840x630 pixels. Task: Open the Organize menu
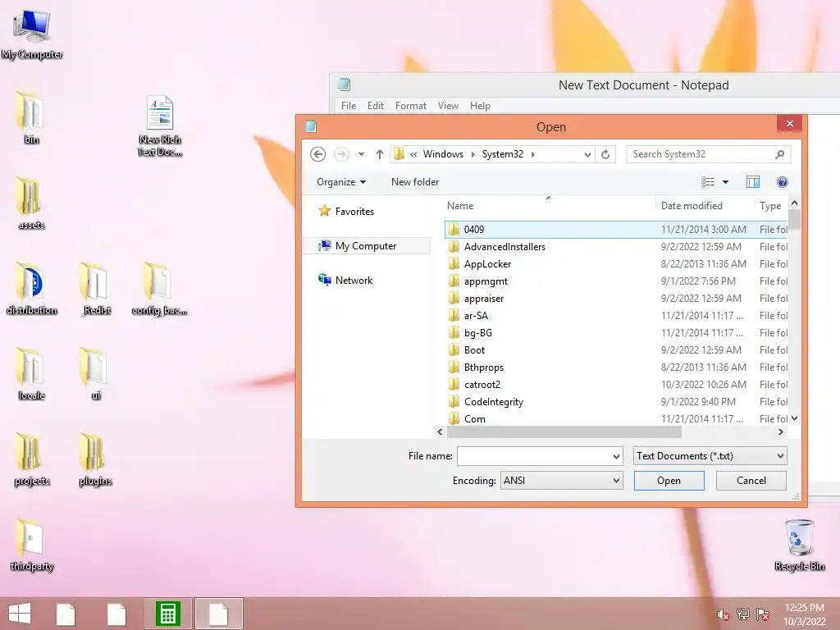pyautogui.click(x=341, y=182)
